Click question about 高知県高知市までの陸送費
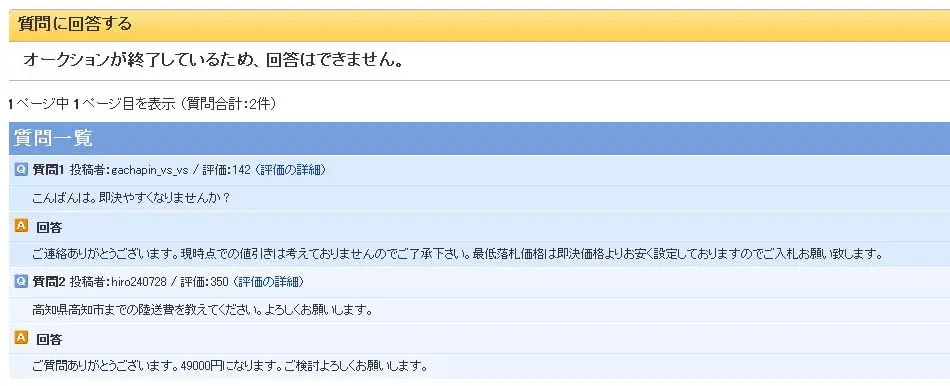 [202, 310]
